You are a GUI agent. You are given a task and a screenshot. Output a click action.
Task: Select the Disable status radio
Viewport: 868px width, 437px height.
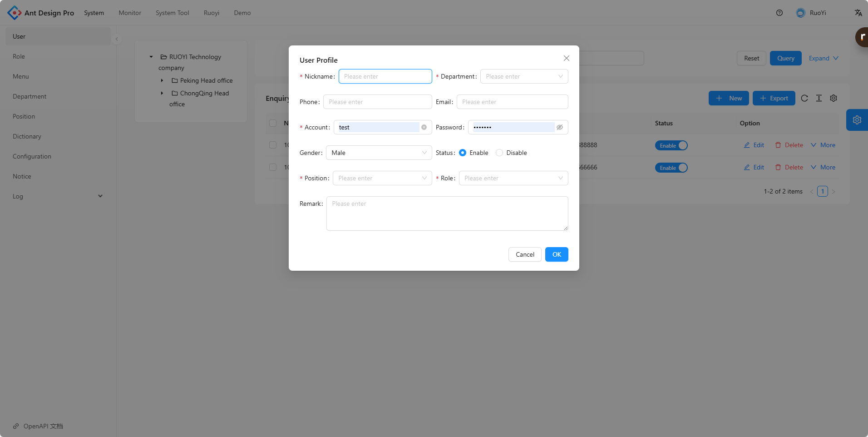[x=499, y=153]
